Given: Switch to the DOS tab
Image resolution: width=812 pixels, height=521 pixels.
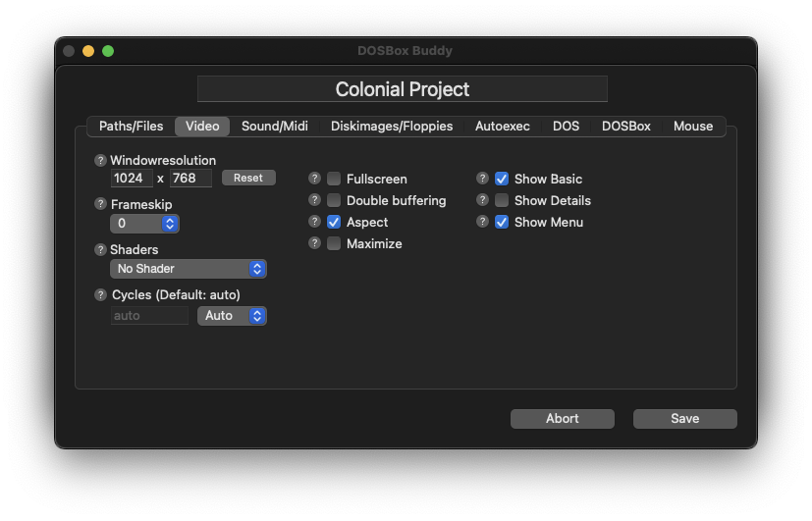Looking at the screenshot, I should pos(566,127).
